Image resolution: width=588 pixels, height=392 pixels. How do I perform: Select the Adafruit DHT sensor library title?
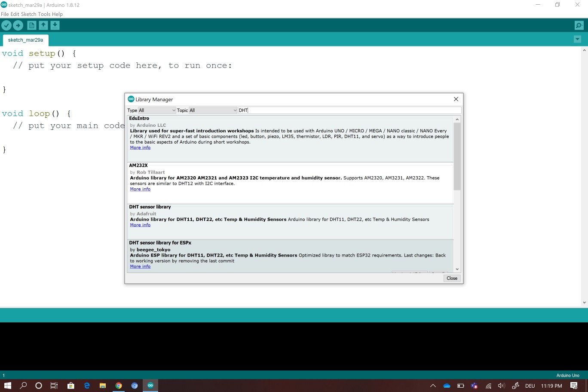click(150, 207)
